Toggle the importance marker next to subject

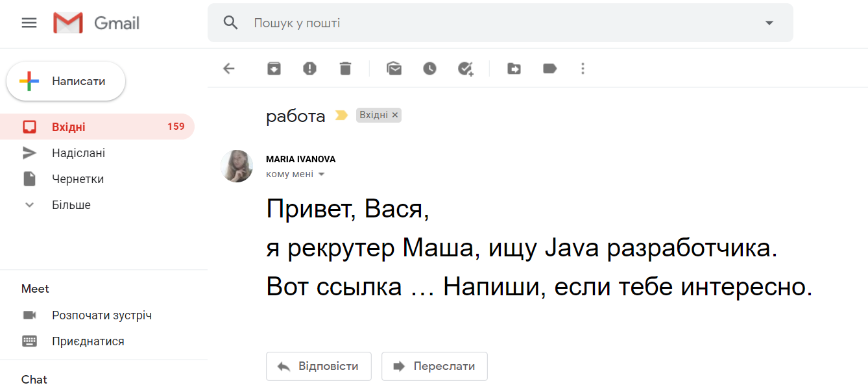(x=341, y=116)
